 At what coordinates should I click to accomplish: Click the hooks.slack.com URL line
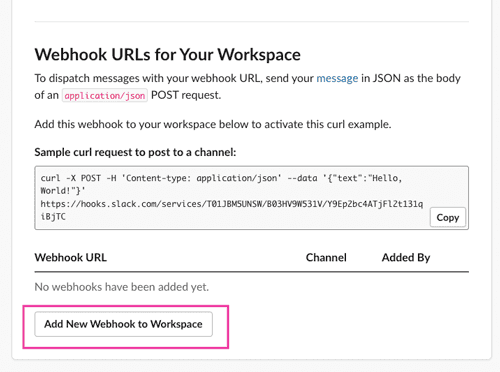(232, 204)
